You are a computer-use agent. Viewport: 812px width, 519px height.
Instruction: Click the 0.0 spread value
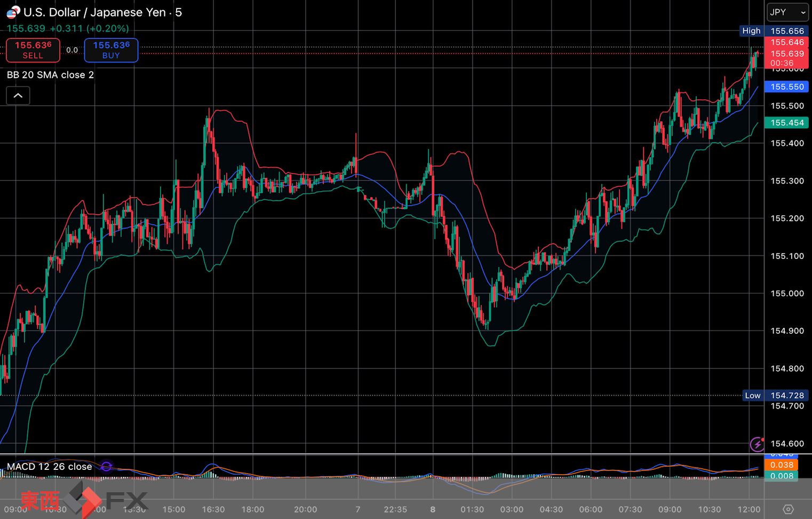tap(72, 50)
